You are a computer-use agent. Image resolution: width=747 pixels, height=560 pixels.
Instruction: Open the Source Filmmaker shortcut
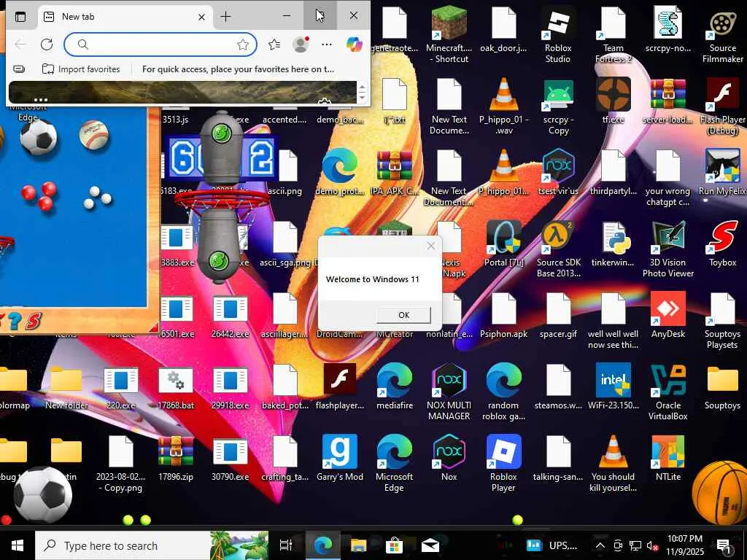(723, 34)
